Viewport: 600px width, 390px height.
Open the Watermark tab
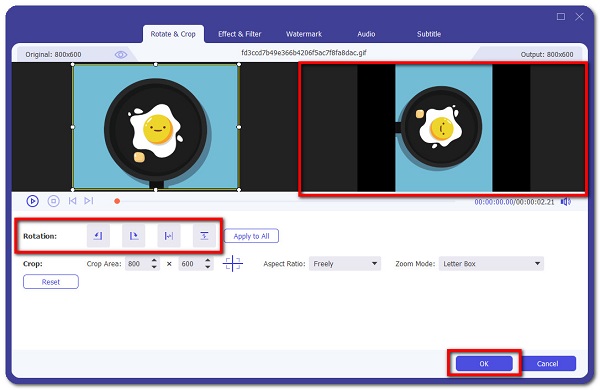click(x=304, y=34)
